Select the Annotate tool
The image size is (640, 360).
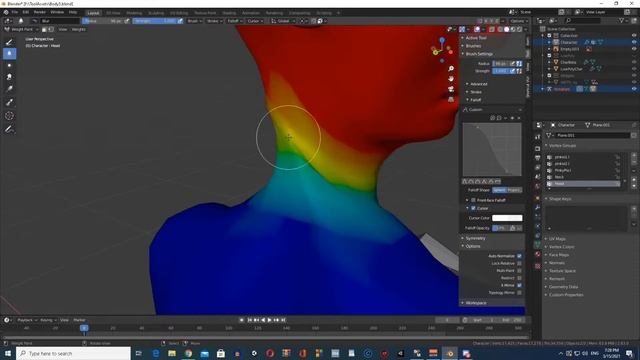pyautogui.click(x=9, y=129)
